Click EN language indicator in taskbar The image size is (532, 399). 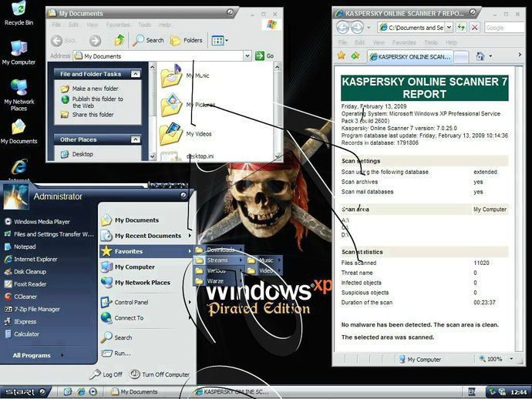pyautogui.click(x=472, y=392)
